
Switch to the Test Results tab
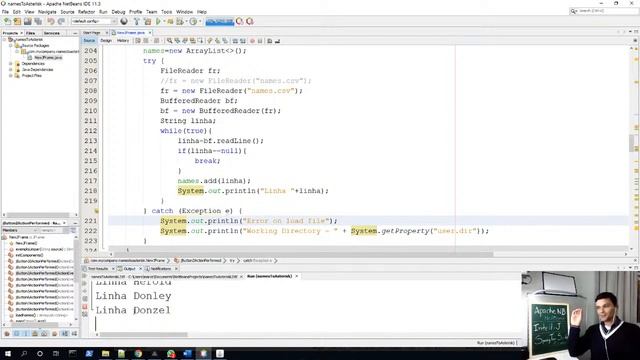point(98,269)
